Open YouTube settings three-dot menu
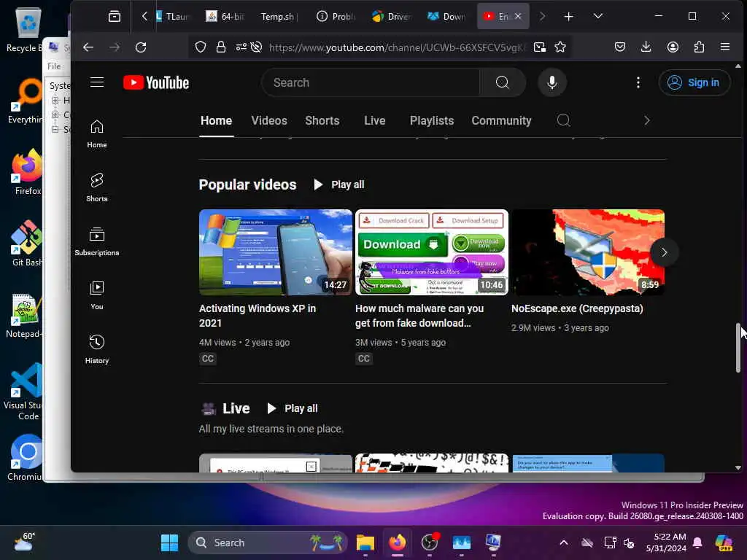The image size is (747, 560). point(638,82)
